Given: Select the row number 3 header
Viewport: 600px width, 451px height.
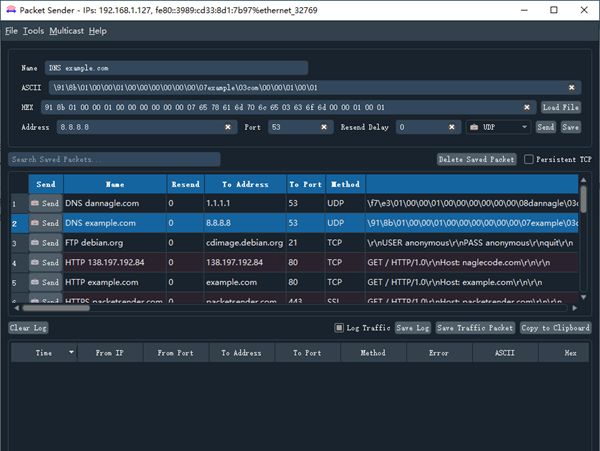Looking at the screenshot, I should pyautogui.click(x=19, y=243).
